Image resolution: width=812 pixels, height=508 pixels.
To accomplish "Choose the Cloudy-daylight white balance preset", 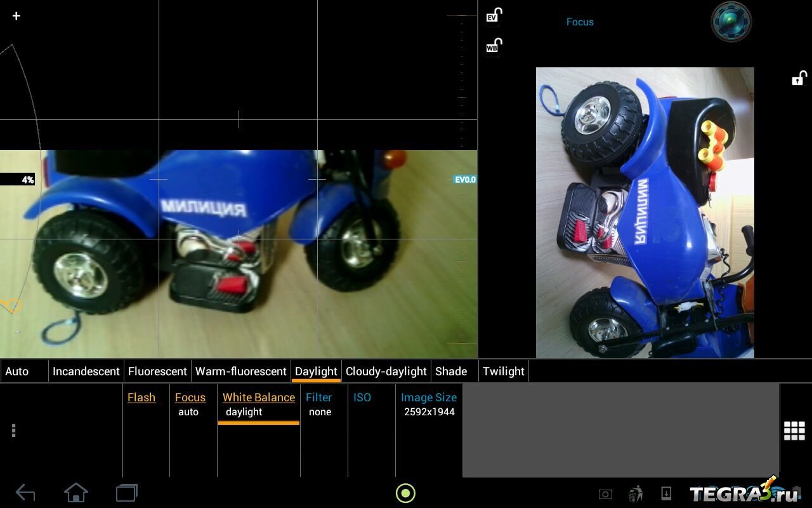I will pos(386,371).
